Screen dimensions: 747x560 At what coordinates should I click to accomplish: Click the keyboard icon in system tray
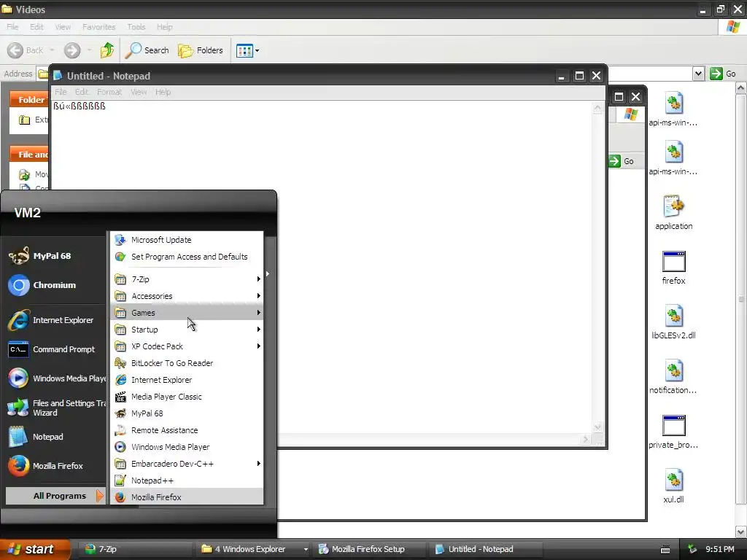(x=665, y=550)
